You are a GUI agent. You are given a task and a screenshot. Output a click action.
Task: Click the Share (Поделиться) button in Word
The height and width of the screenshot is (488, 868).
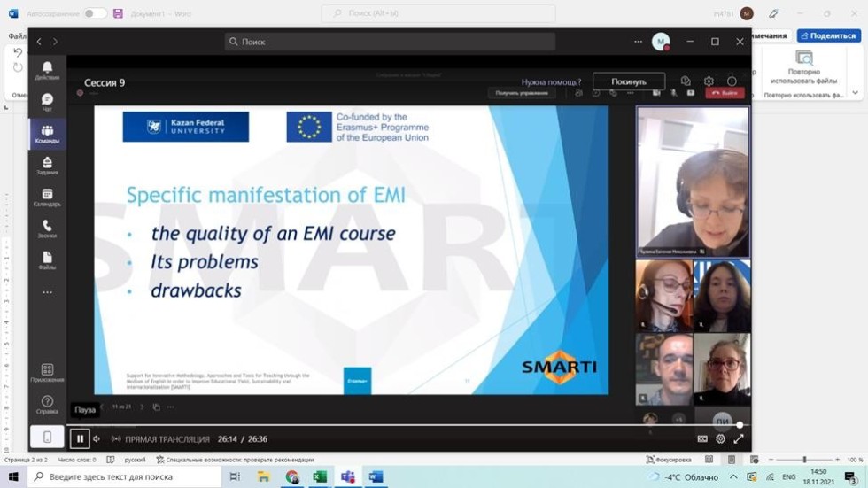(828, 35)
